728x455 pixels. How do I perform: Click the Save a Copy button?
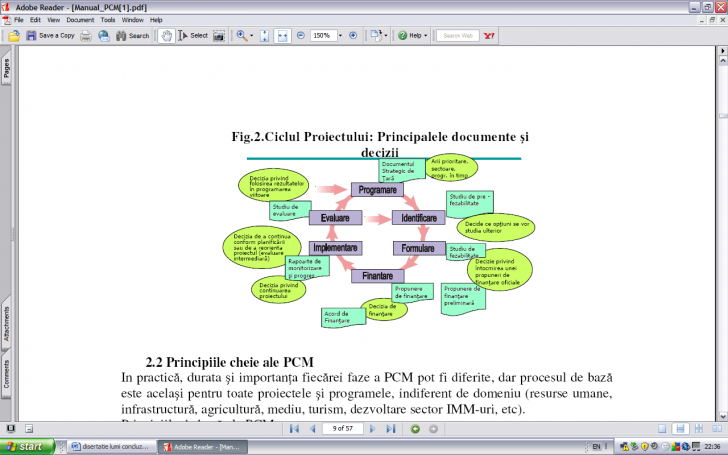click(x=50, y=35)
